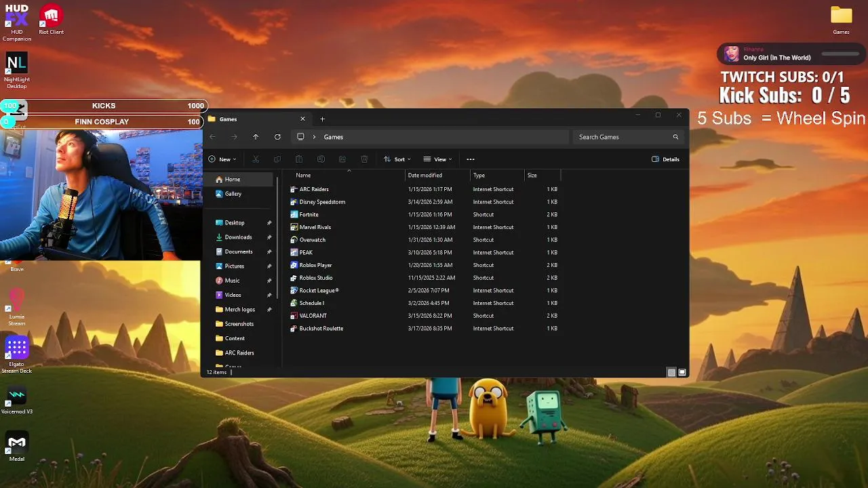Sort by the Type column header
This screenshot has width=868, height=488.
pyautogui.click(x=497, y=176)
